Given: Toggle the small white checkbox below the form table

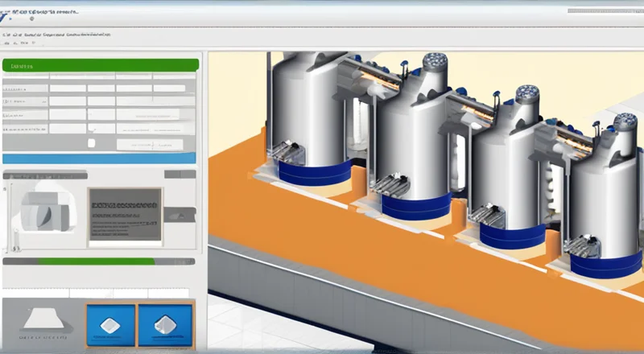Looking at the screenshot, I should [91, 142].
